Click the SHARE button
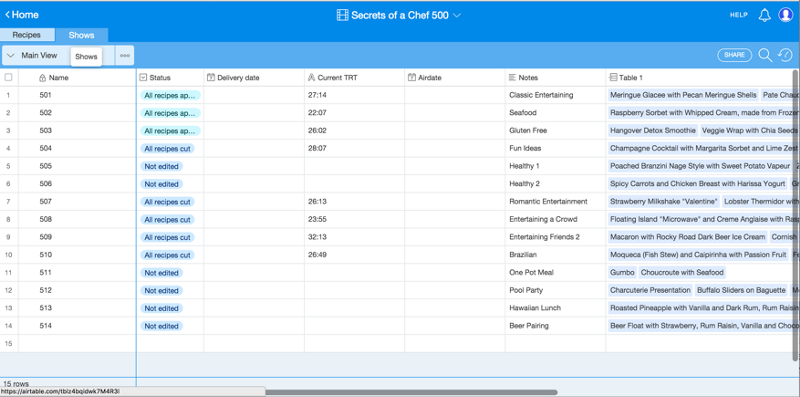The height and width of the screenshot is (397, 800). 735,55
